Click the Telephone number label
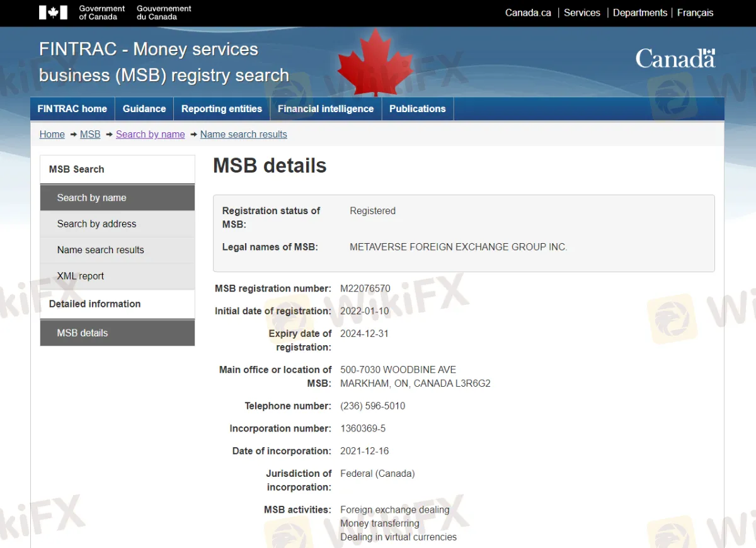Viewport: 756px width, 548px height. [x=288, y=406]
